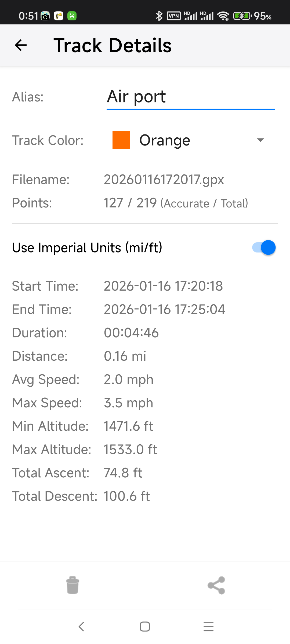Viewport: 290px width, 644px height.
Task: Tap the 'Use Imperial Units (mi/ft)' label
Action: pyautogui.click(x=87, y=247)
